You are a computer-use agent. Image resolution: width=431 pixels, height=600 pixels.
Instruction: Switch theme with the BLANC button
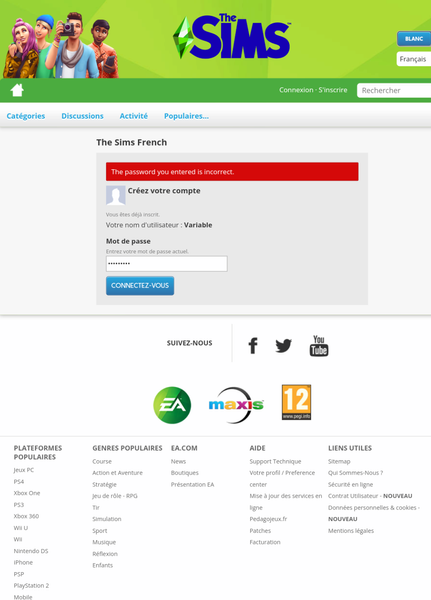click(x=414, y=39)
